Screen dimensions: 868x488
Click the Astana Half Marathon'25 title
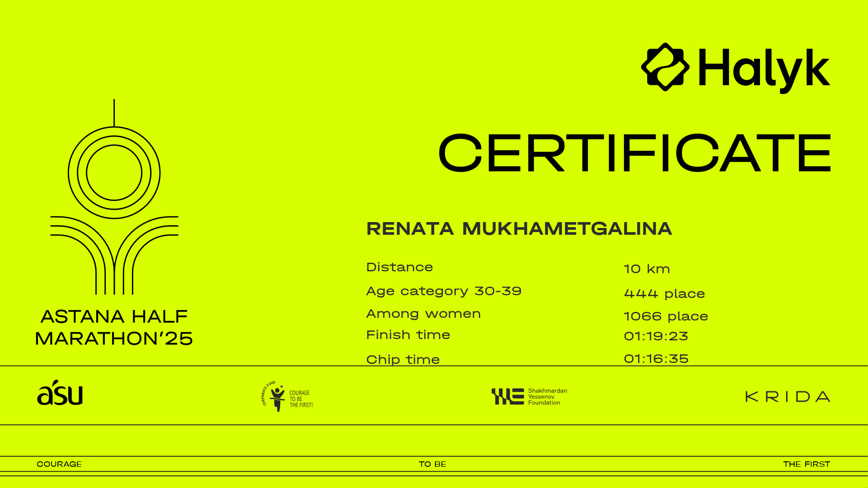click(114, 328)
